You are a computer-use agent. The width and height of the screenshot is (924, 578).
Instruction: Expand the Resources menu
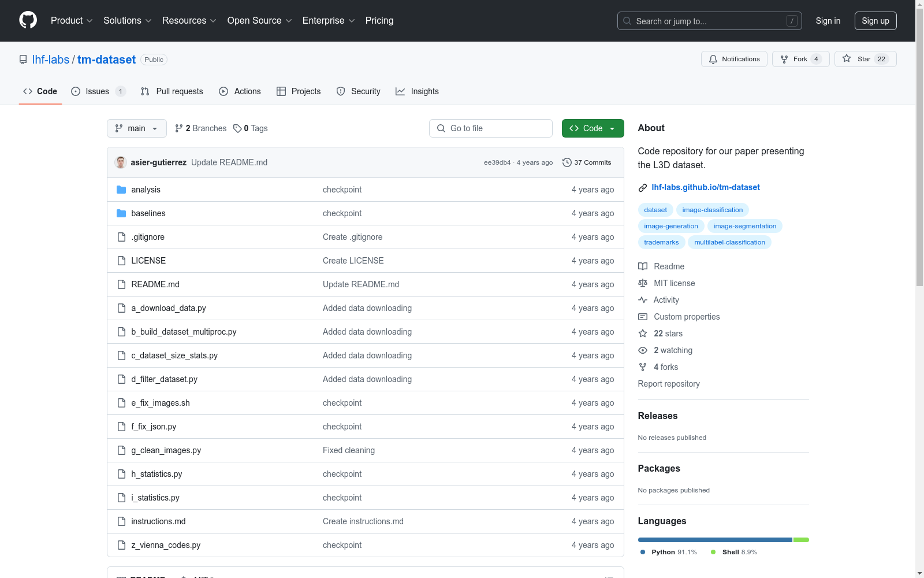[x=189, y=21]
